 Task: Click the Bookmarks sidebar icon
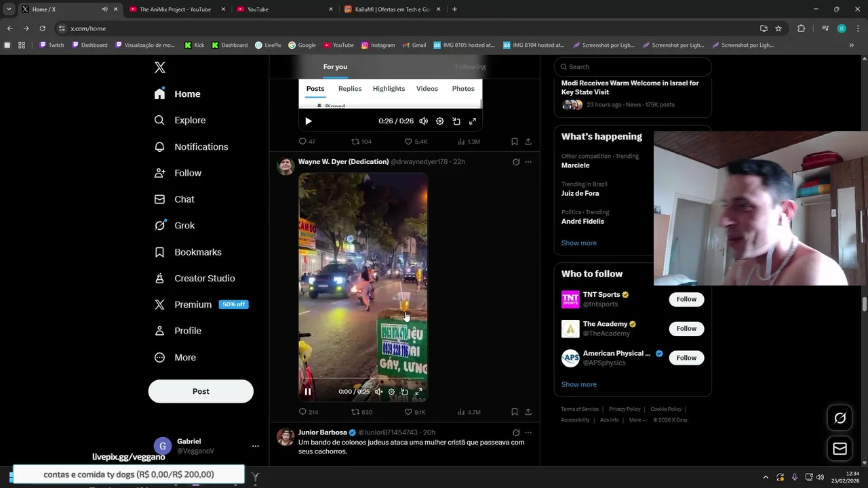click(x=160, y=252)
